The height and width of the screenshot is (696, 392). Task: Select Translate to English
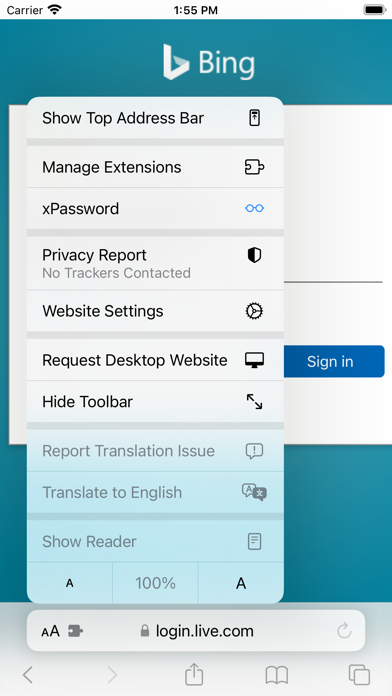[155, 493]
